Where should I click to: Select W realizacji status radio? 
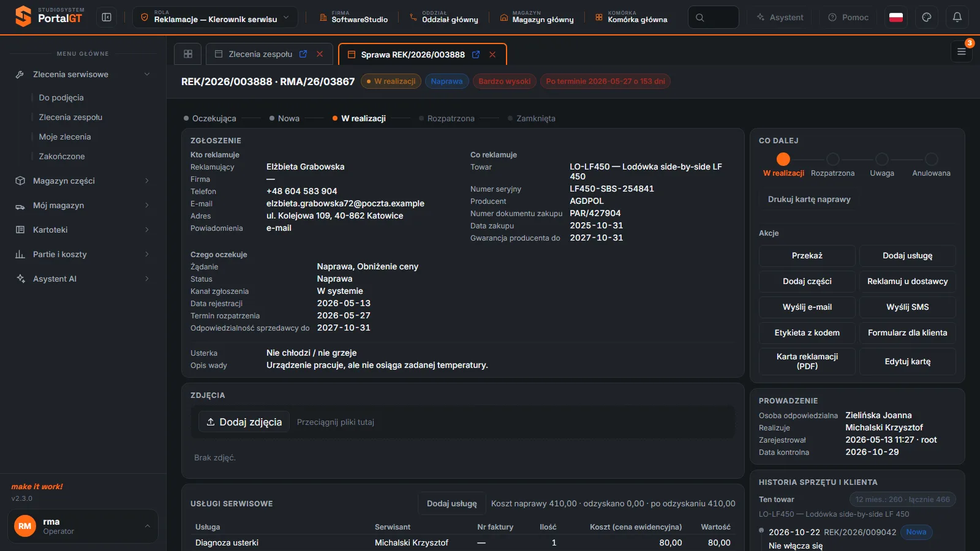point(783,159)
